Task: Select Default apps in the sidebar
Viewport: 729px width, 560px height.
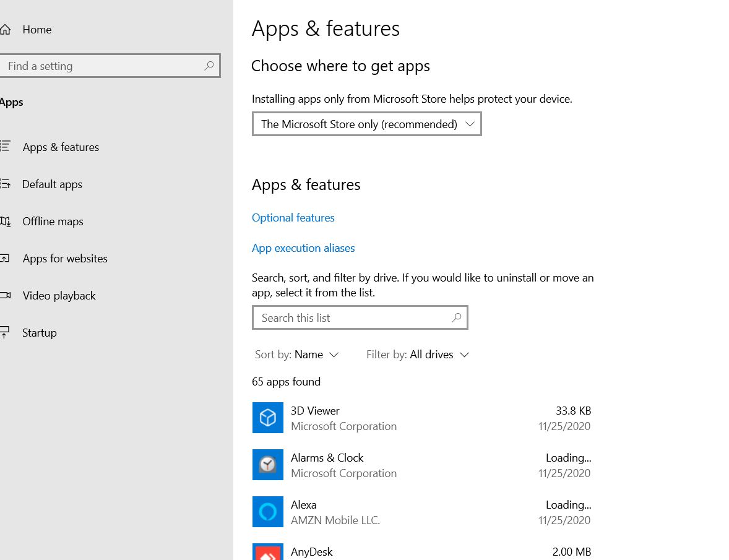Action: click(52, 184)
